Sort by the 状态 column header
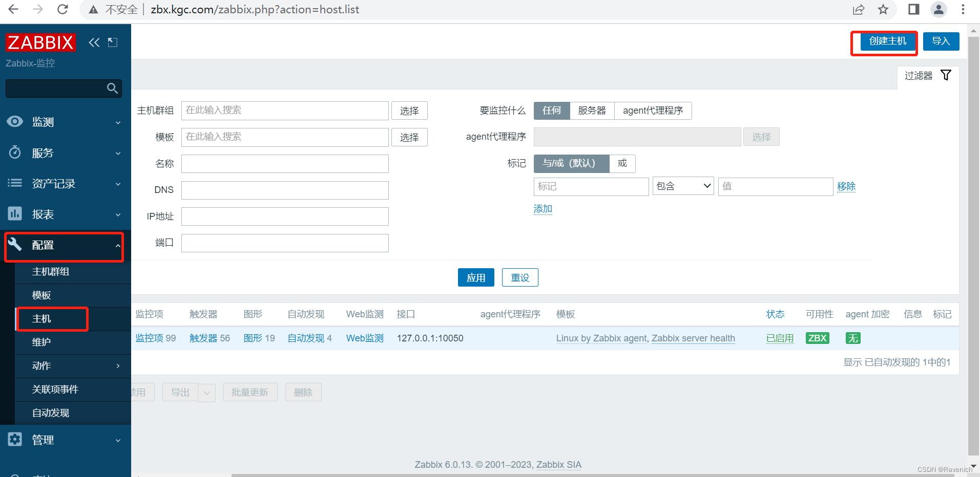980x477 pixels. [776, 314]
